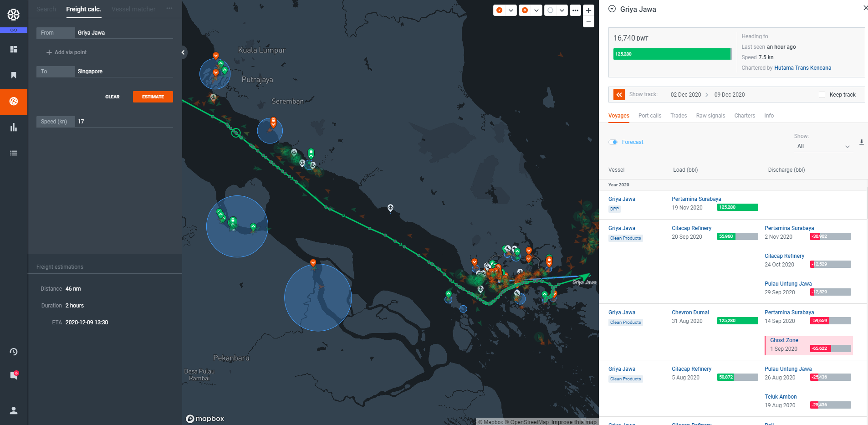Open the user profile sidebar icon
The image size is (868, 425).
click(x=14, y=410)
